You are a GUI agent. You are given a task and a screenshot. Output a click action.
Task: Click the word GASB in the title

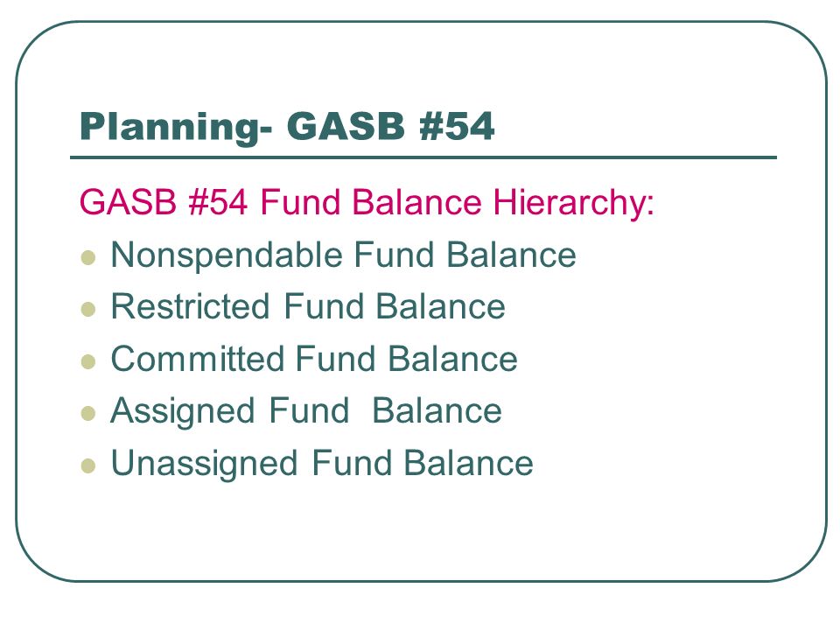(x=346, y=126)
